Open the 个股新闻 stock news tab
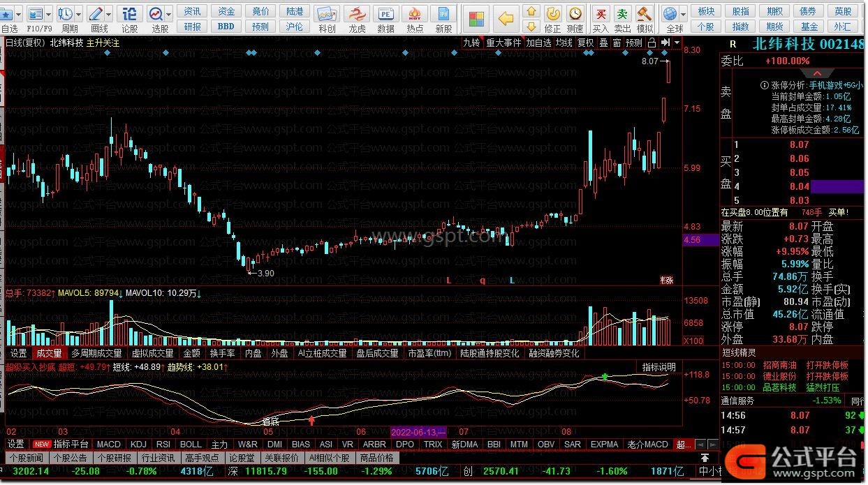Image resolution: width=868 pixels, height=485 pixels. (26, 458)
